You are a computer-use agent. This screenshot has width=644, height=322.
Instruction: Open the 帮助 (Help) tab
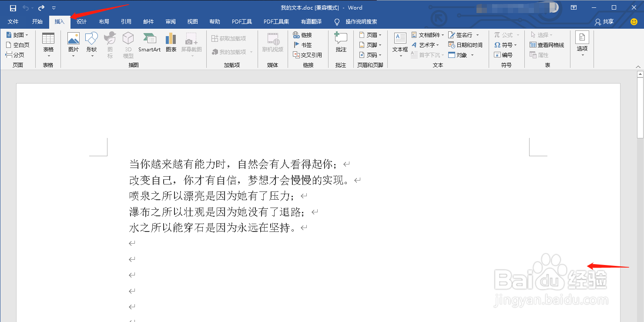coord(215,22)
